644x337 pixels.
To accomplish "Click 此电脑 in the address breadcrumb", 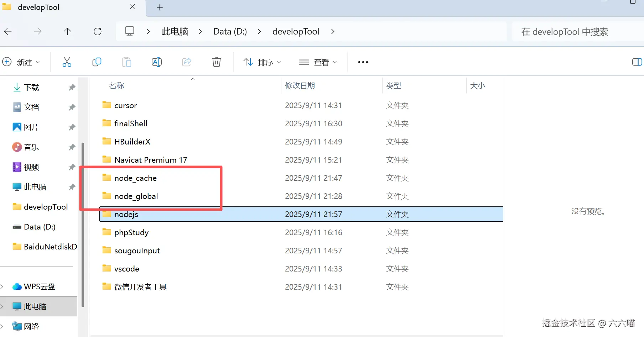I will (175, 31).
